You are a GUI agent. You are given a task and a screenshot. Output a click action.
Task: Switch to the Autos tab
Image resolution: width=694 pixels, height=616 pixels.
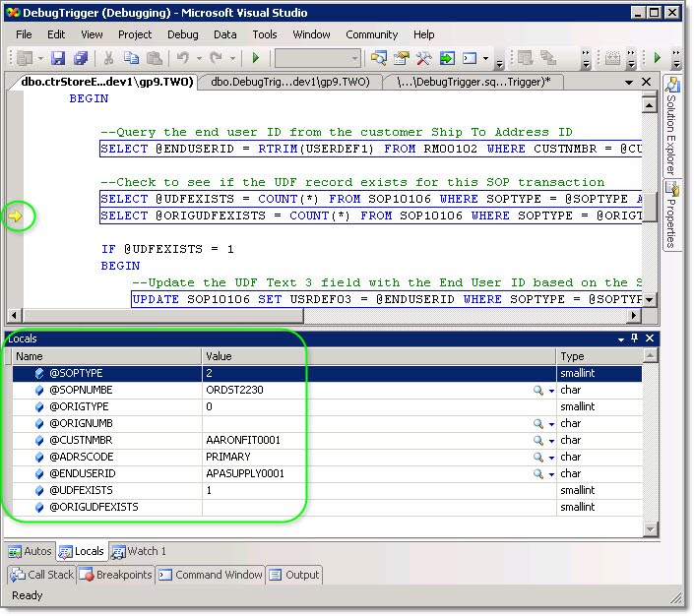pos(31,551)
